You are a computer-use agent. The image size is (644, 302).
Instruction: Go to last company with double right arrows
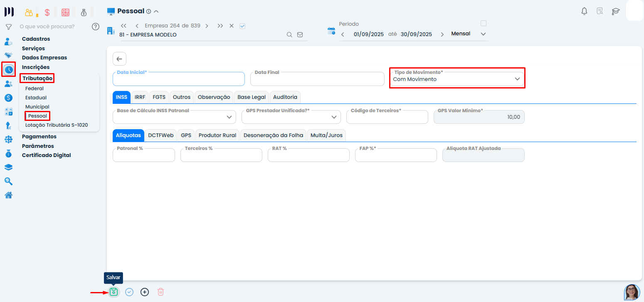click(x=220, y=26)
